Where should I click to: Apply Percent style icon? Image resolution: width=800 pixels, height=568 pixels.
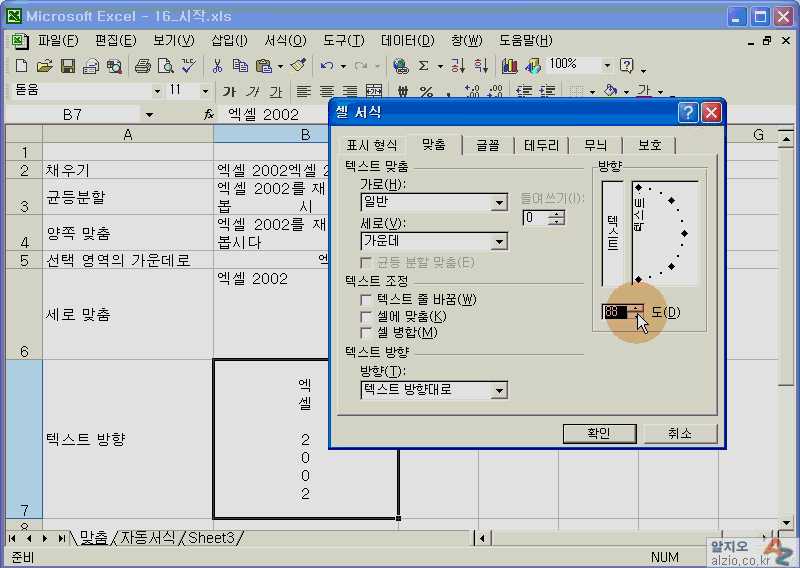426,91
